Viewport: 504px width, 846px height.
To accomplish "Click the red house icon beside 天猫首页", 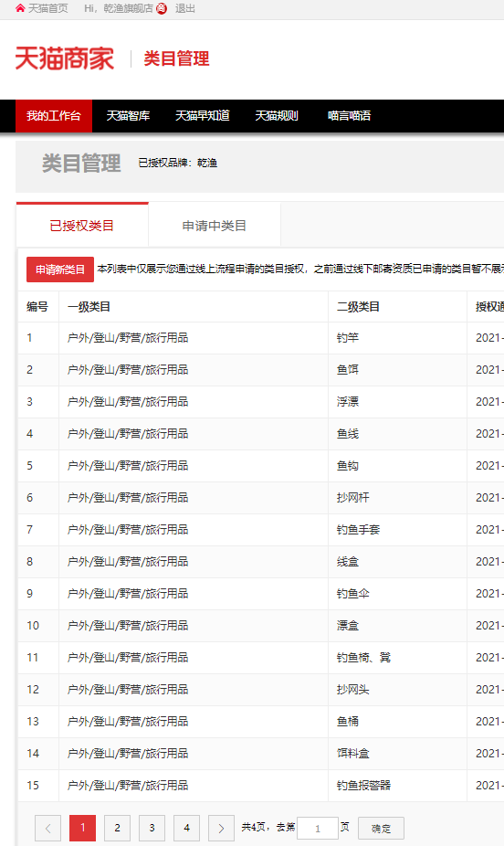I will [20, 8].
